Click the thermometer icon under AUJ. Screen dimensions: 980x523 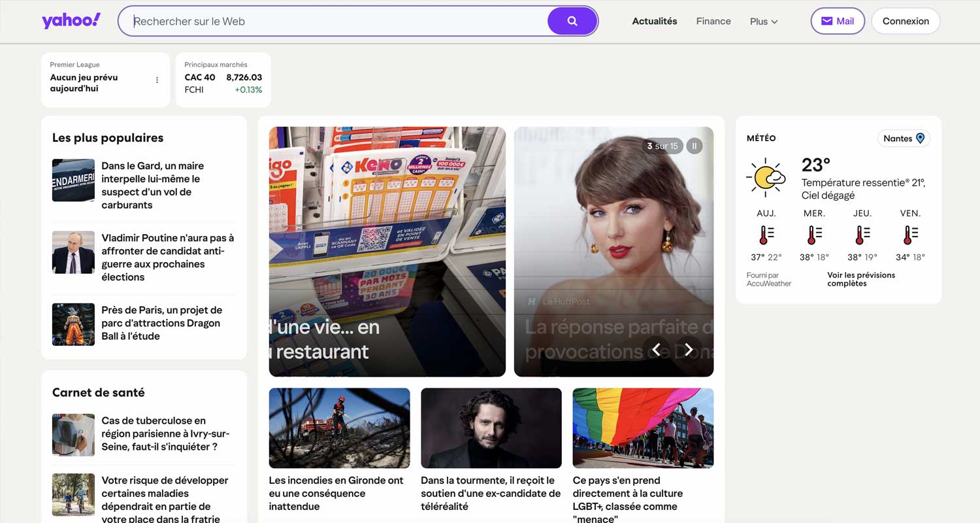click(766, 235)
